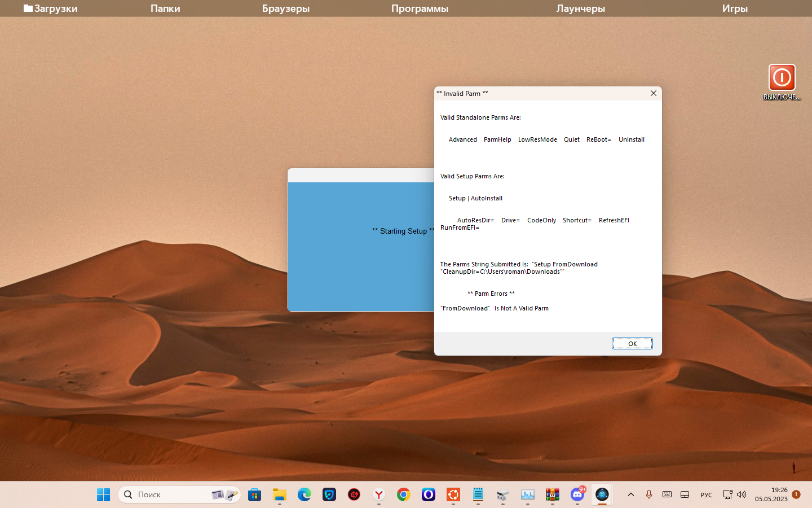This screenshot has height=508, width=812.
Task: Launch Yandex Browser from taskbar
Action: click(x=379, y=494)
